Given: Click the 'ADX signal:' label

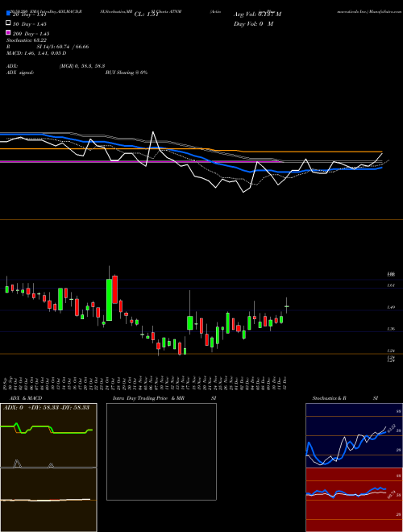Looking at the screenshot, I should [x=20, y=73].
